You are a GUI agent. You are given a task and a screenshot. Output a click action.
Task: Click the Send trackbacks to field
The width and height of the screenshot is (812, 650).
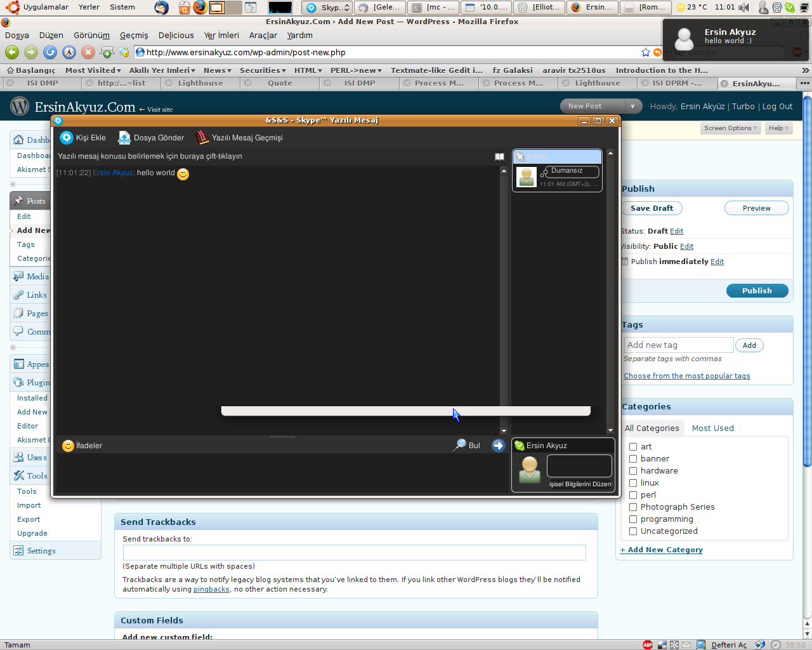354,552
